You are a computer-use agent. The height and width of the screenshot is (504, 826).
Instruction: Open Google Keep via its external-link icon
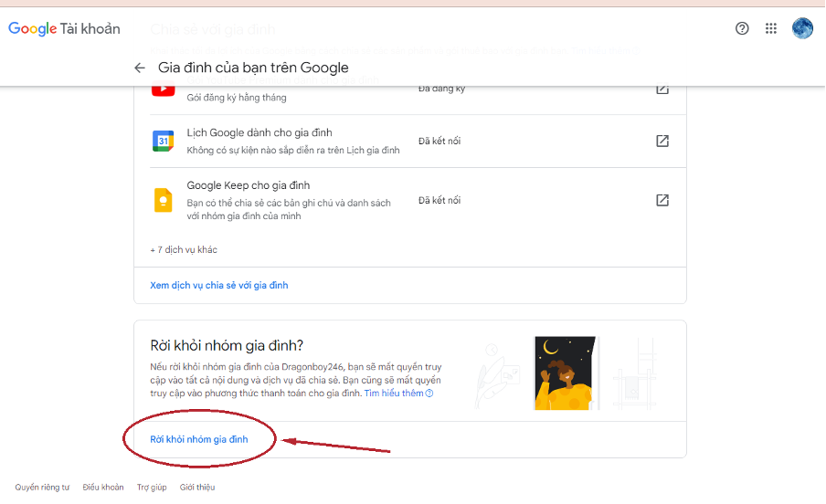click(662, 200)
